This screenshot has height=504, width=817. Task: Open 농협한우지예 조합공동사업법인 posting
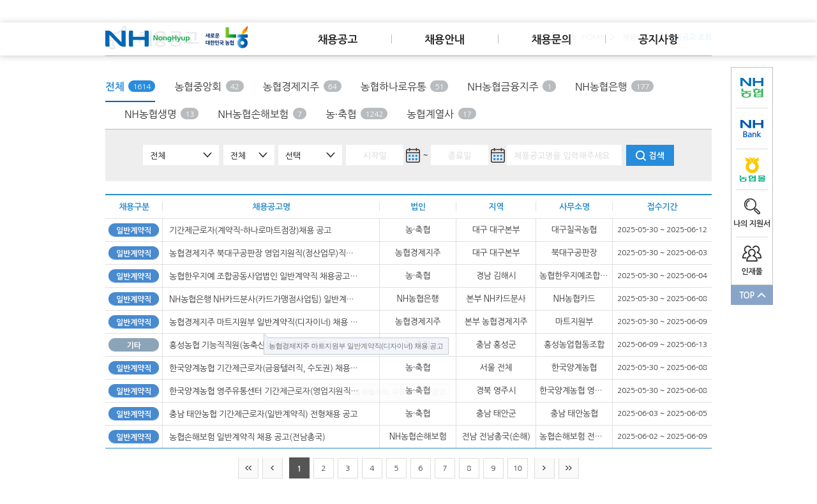(263, 276)
